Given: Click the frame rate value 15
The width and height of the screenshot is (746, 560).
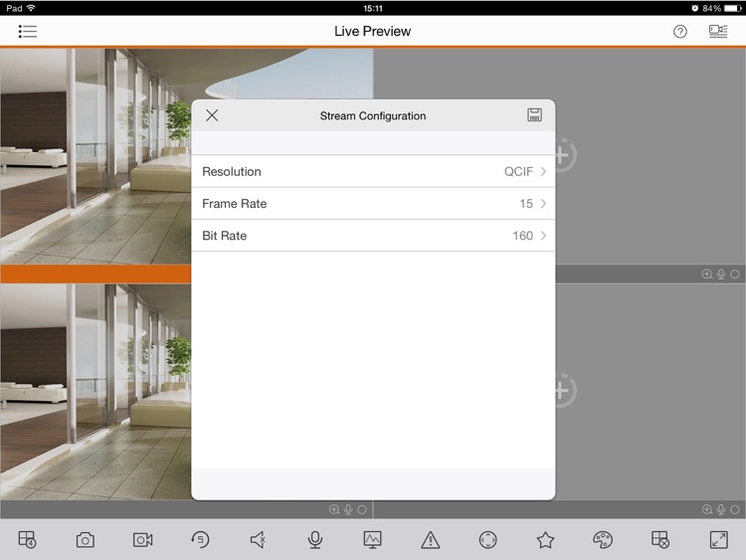Looking at the screenshot, I should tap(526, 204).
